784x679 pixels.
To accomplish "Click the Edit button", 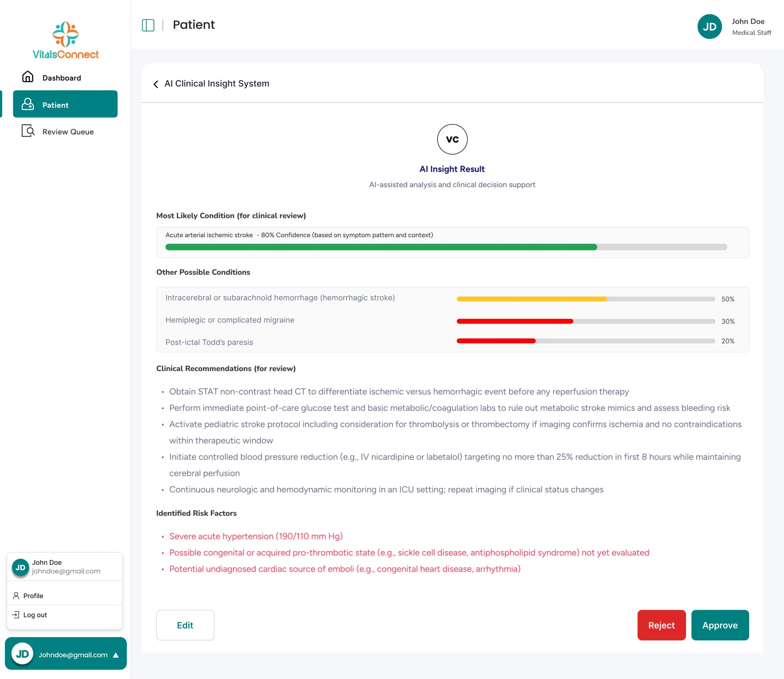I will click(185, 625).
